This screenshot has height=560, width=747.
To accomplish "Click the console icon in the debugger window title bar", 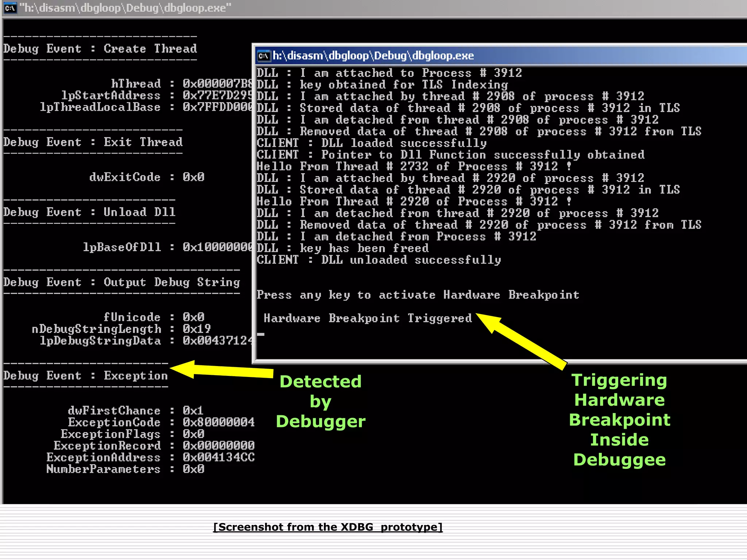I will (x=10, y=8).
